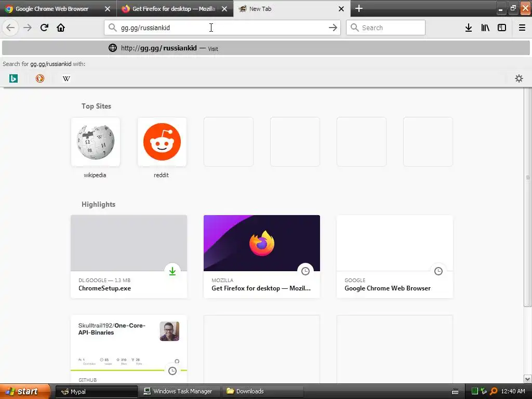
Task: Click the scrollbar down arrow
Action: pyautogui.click(x=528, y=379)
